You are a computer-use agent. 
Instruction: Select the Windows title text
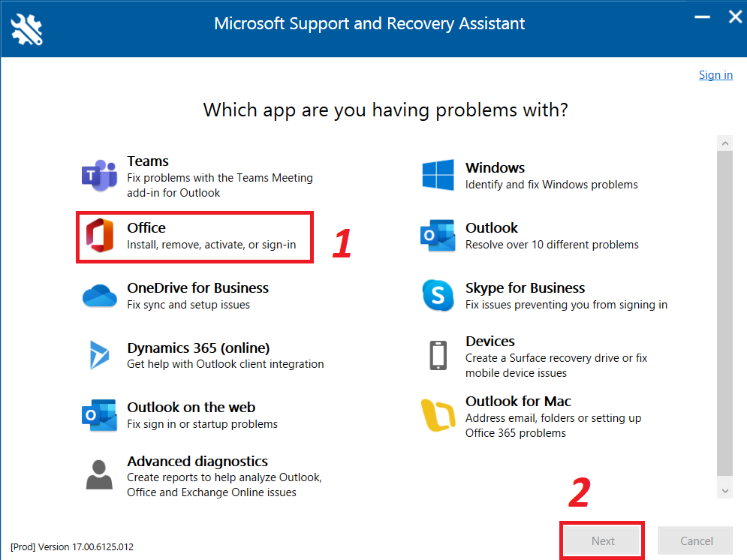pyautogui.click(x=495, y=167)
